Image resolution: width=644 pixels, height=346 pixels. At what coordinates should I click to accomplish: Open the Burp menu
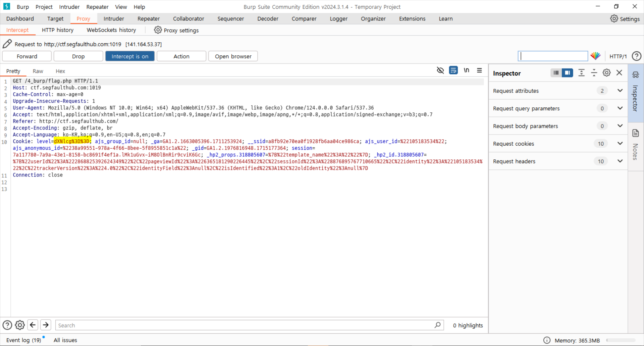(23, 7)
